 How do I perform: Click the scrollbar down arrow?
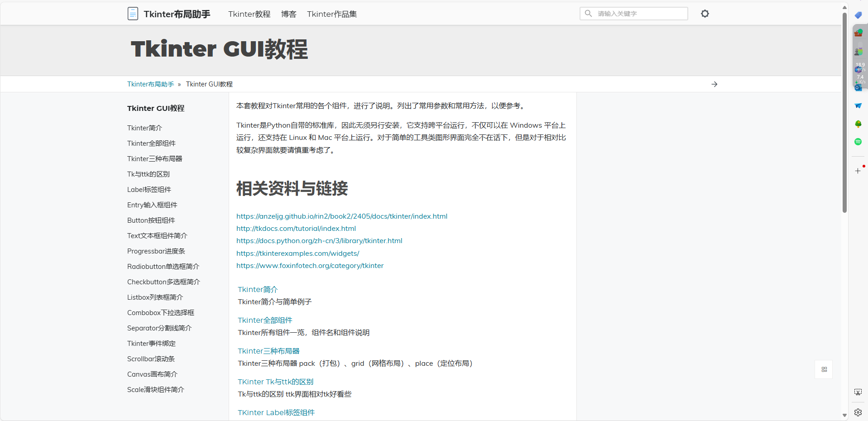point(844,415)
